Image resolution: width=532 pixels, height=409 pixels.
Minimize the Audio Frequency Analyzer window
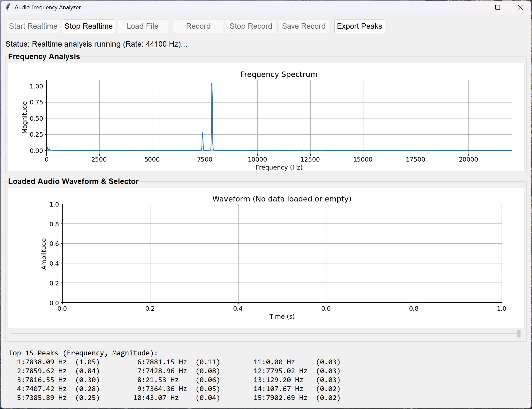point(475,7)
